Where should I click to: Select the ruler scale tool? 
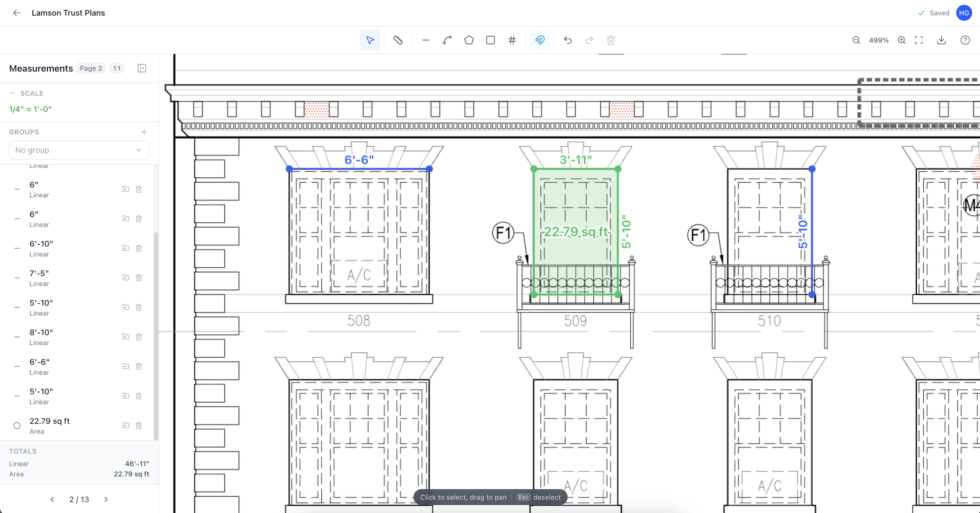tap(398, 40)
